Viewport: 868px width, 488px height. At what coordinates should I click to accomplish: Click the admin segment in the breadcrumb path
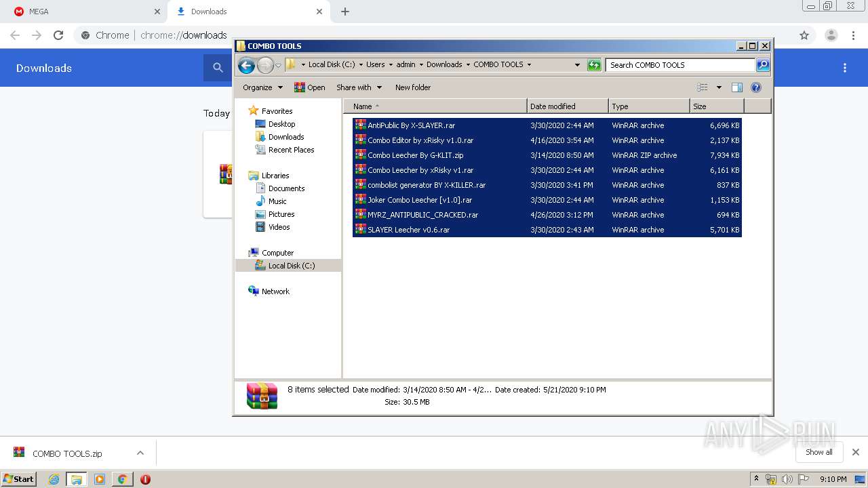(406, 65)
